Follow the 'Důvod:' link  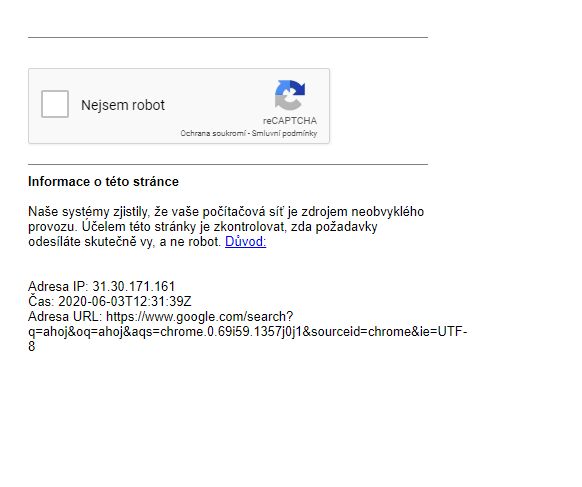[245, 242]
